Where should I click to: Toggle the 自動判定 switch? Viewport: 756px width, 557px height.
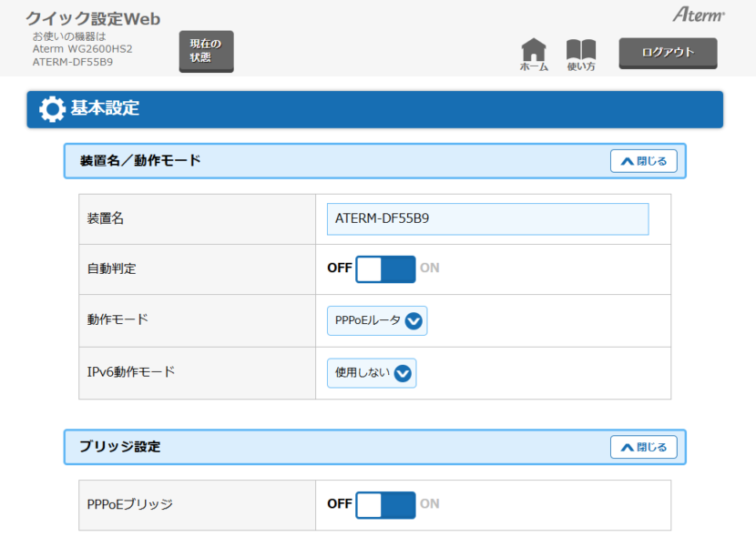(x=385, y=268)
